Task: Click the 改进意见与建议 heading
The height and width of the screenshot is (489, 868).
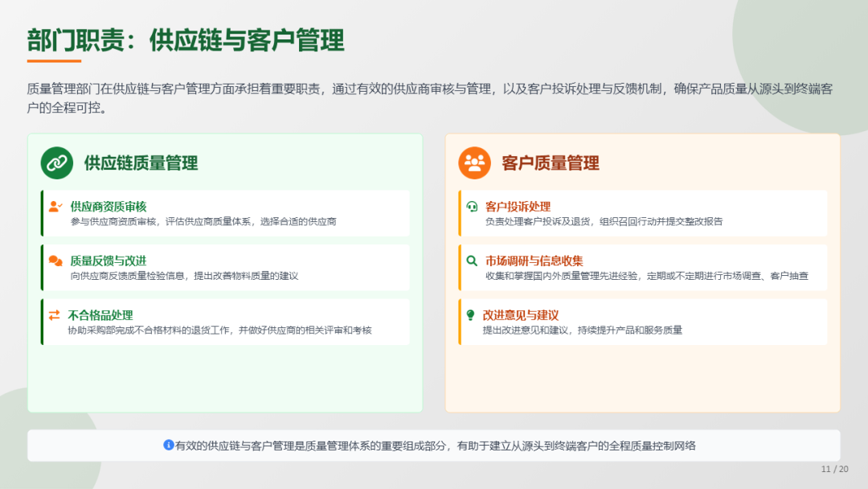Action: (x=520, y=315)
